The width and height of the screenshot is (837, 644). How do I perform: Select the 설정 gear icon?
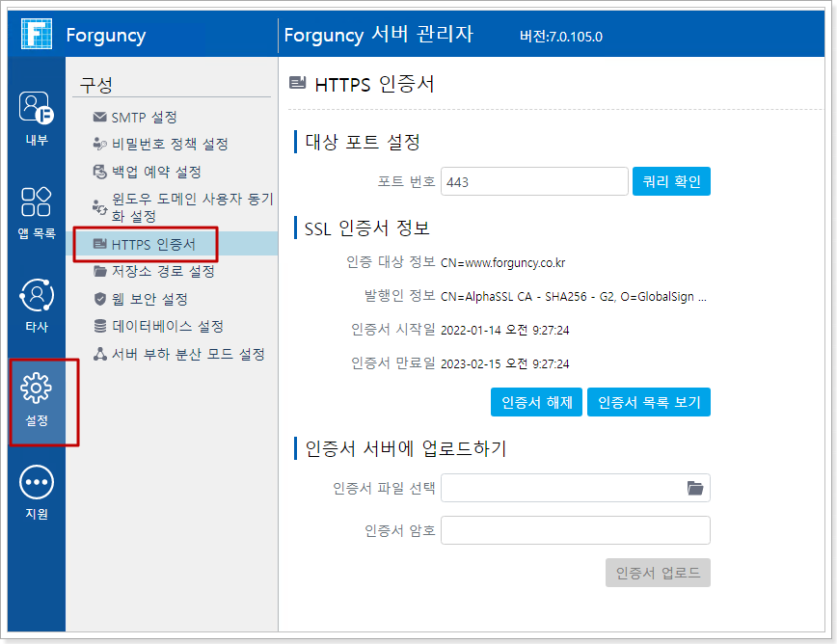tap(37, 389)
